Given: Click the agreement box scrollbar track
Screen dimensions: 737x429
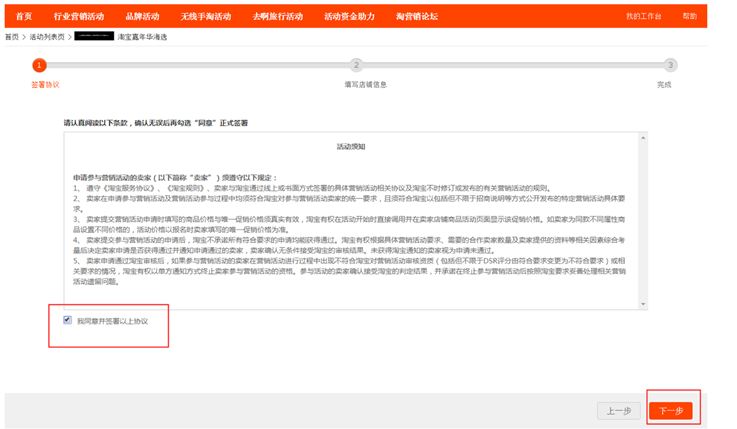Looking at the screenshot, I should [x=643, y=221].
